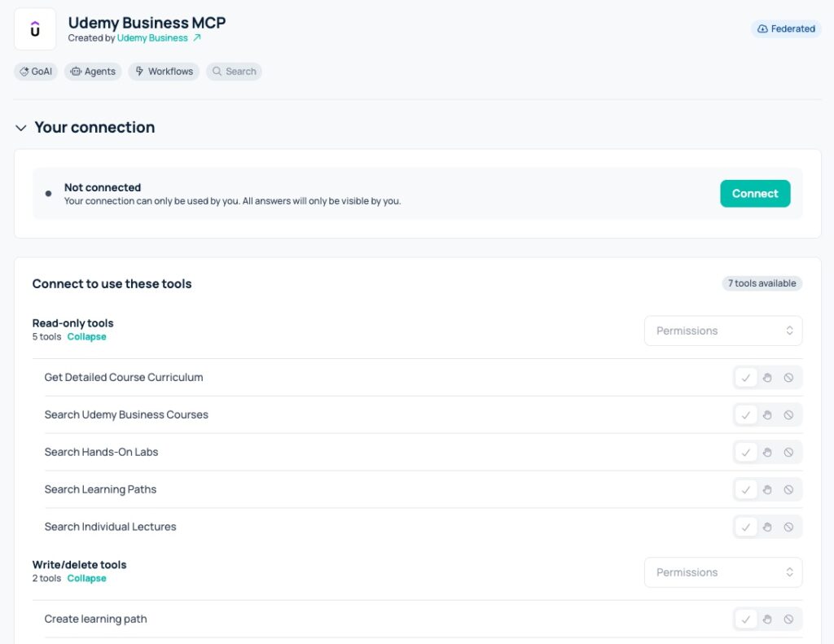Click the Search tag
This screenshot has height=644, width=834.
[234, 72]
